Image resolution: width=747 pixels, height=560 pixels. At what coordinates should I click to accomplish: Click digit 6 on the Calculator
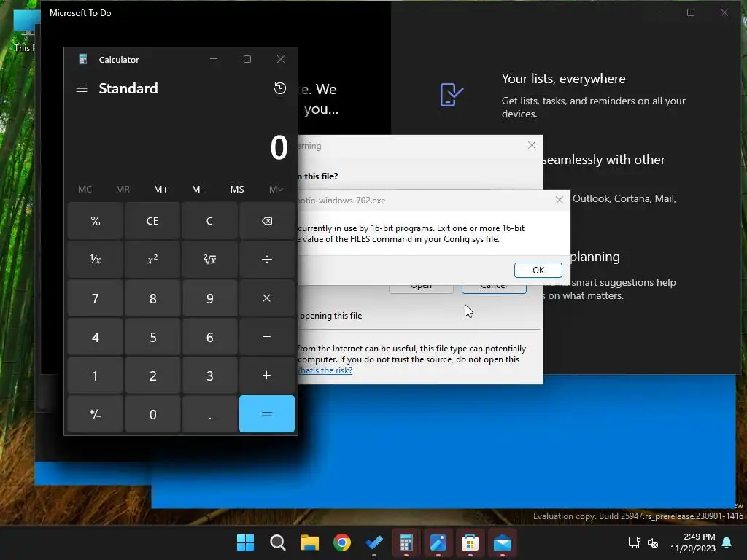(209, 337)
